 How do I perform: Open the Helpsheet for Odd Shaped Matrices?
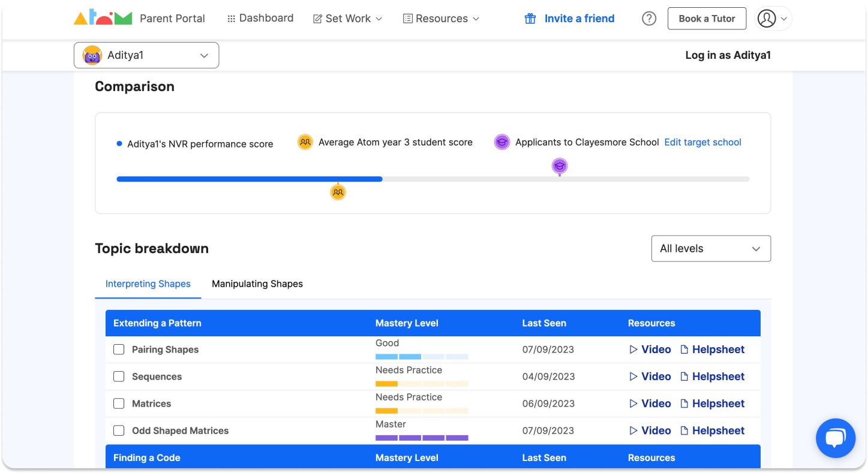(x=717, y=430)
